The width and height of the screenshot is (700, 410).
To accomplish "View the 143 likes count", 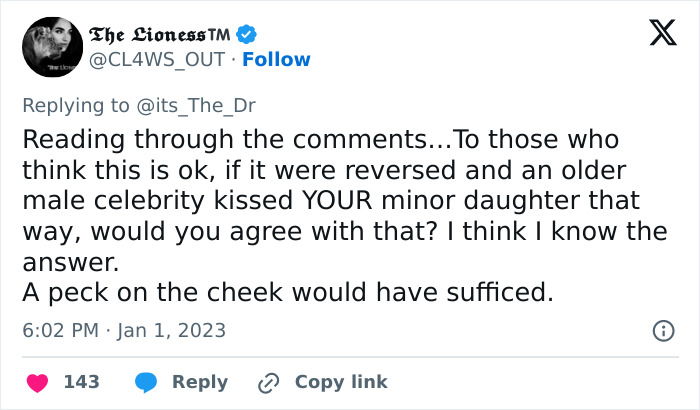I will [x=81, y=382].
